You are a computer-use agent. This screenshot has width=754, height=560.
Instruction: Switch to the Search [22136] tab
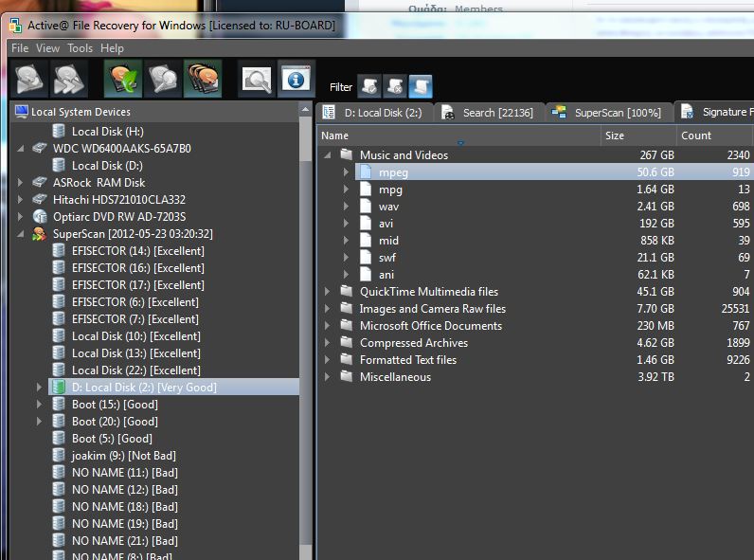coord(489,113)
